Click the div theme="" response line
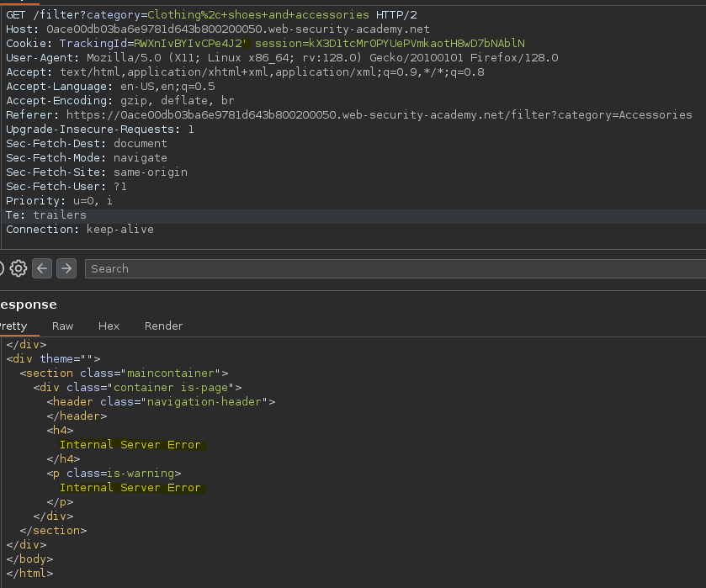The width and height of the screenshot is (706, 588). click(x=53, y=359)
